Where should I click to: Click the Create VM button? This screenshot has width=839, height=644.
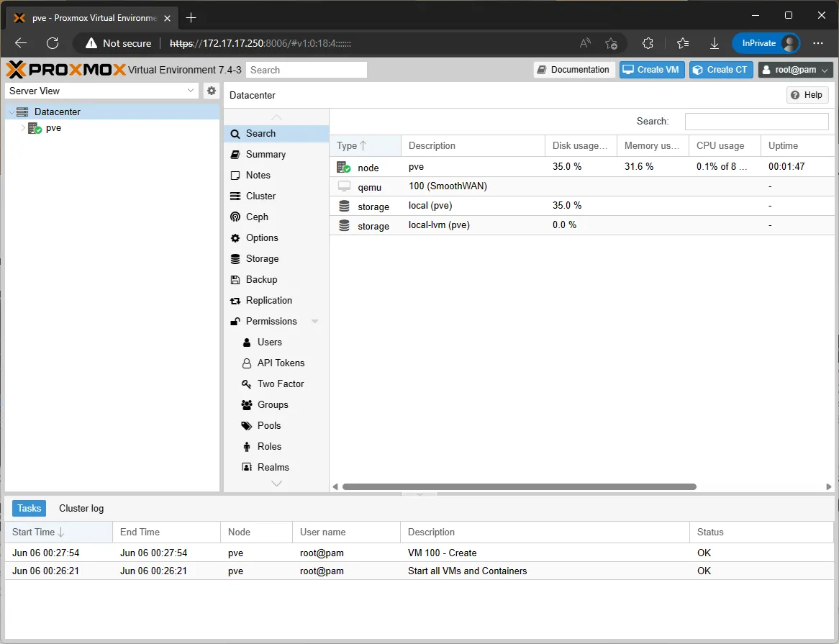point(652,70)
